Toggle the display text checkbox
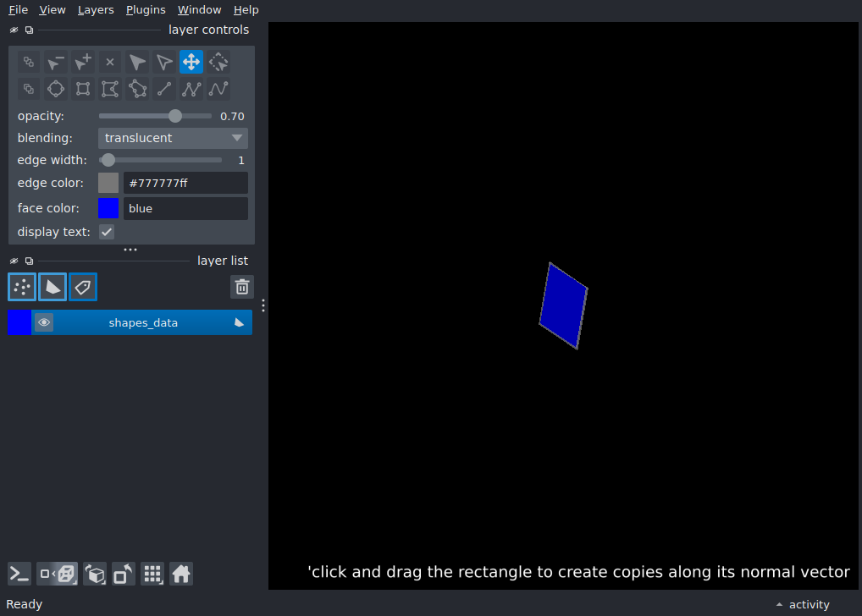Image resolution: width=862 pixels, height=616 pixels. (107, 232)
